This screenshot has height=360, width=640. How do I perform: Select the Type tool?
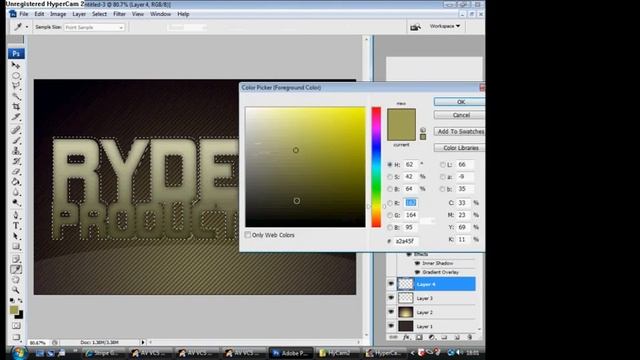point(16,226)
